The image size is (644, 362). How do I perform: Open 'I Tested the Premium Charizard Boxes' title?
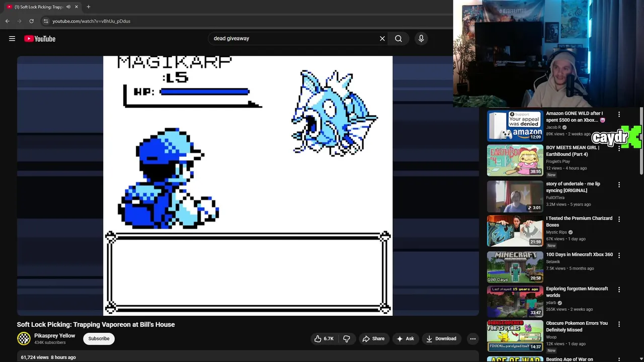coord(579,222)
